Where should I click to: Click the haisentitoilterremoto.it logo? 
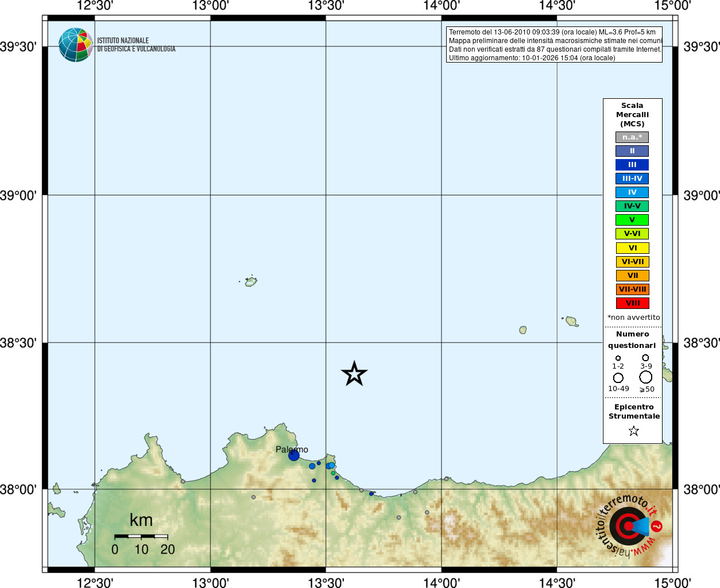[630, 525]
